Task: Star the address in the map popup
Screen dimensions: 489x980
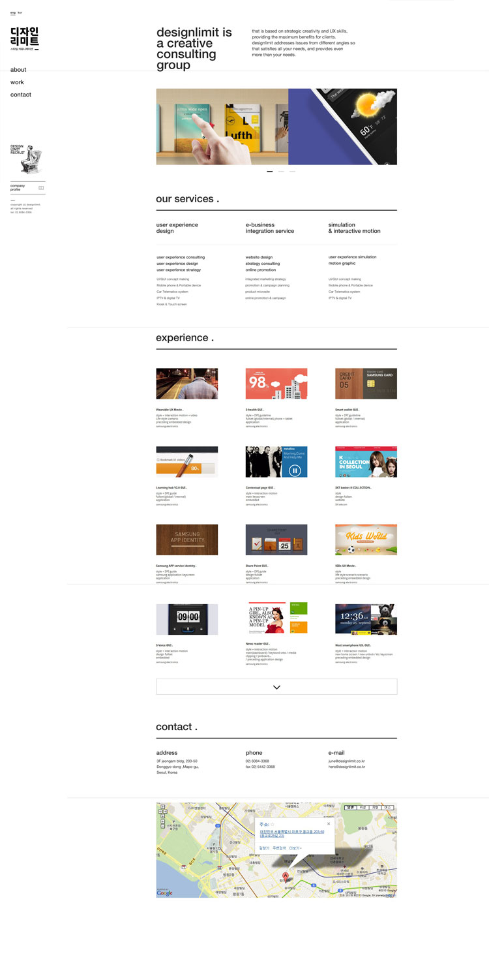Action: tap(273, 824)
